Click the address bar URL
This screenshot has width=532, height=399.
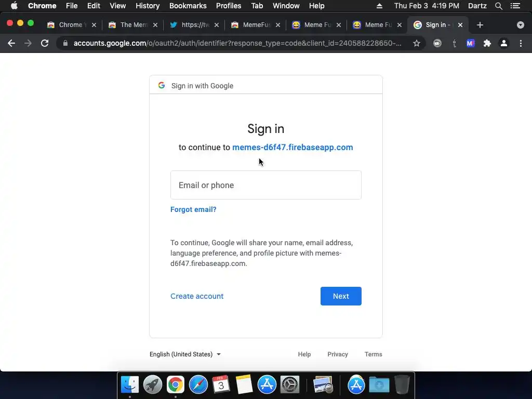click(x=237, y=43)
